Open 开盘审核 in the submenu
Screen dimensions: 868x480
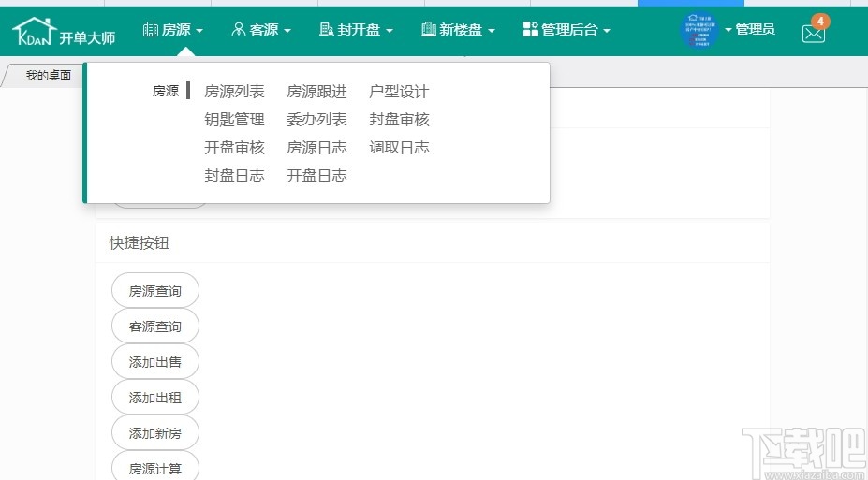(235, 148)
